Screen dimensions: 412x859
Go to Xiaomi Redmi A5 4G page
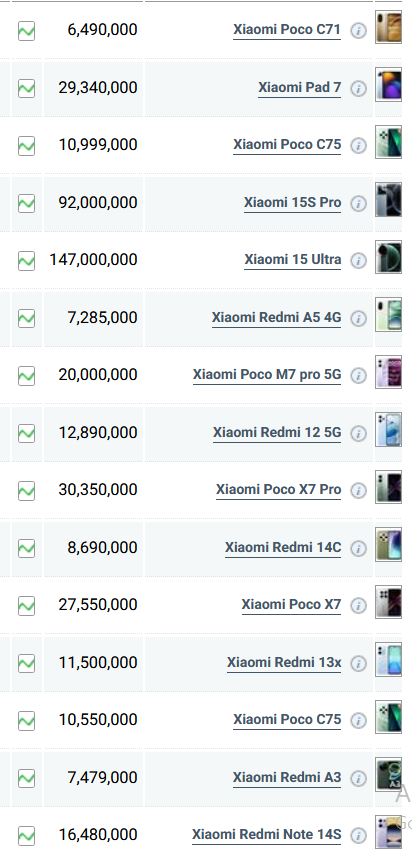277,317
